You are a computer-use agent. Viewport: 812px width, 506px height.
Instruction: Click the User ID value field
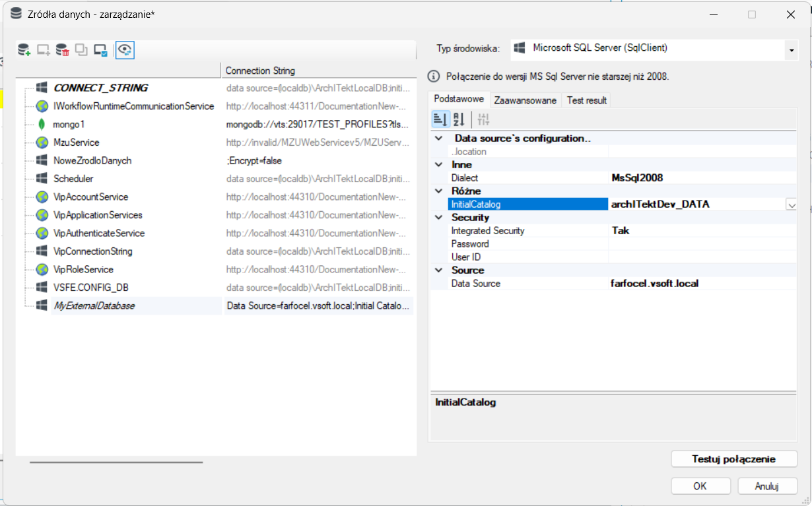coord(702,257)
